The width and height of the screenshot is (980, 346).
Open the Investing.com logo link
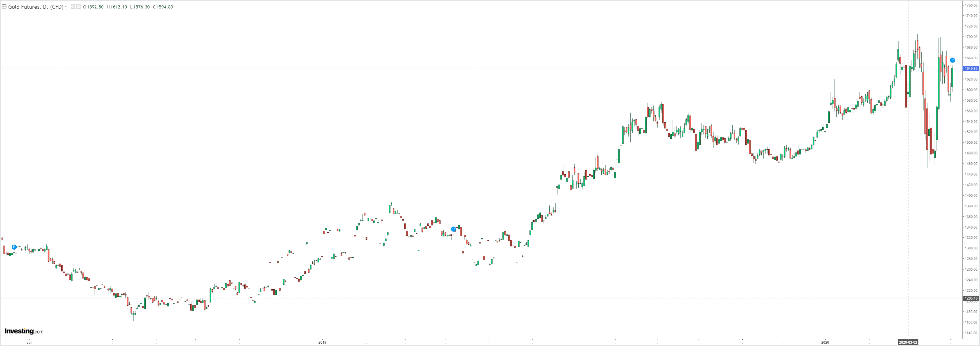[24, 331]
